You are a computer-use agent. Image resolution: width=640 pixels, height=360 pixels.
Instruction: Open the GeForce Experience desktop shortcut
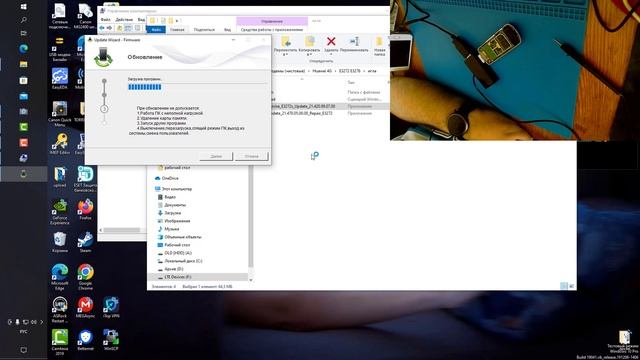point(60,212)
